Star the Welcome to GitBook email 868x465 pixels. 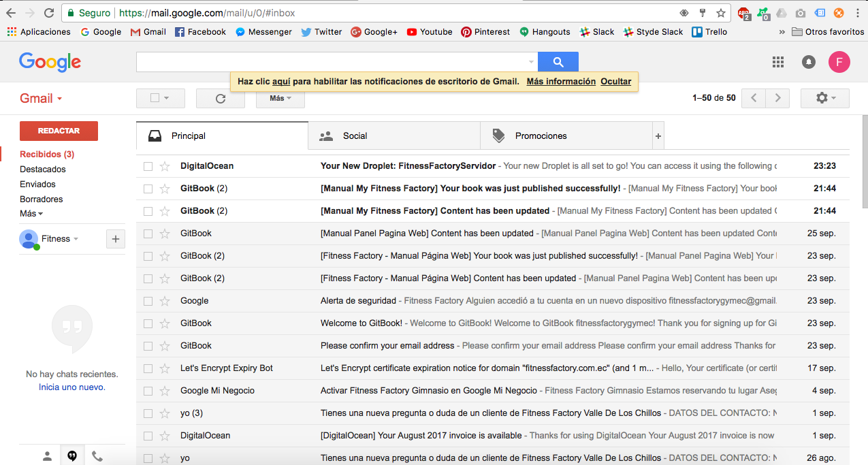(x=164, y=323)
